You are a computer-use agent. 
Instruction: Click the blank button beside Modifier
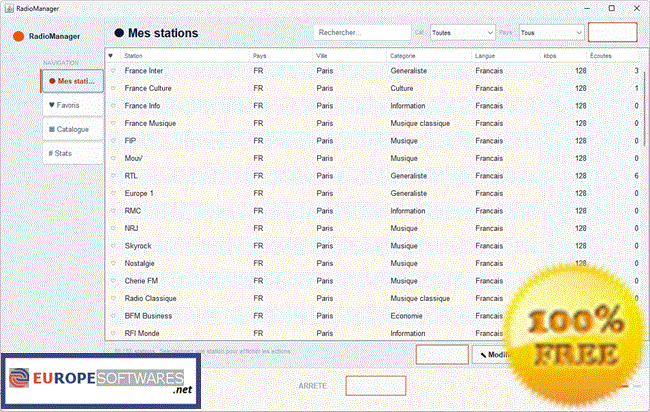442,355
